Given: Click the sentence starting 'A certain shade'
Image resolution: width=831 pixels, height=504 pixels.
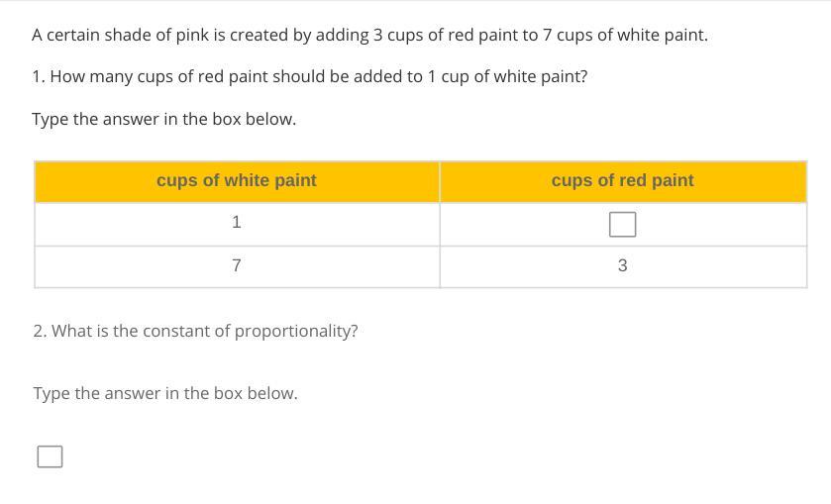Looking at the screenshot, I should [369, 35].
